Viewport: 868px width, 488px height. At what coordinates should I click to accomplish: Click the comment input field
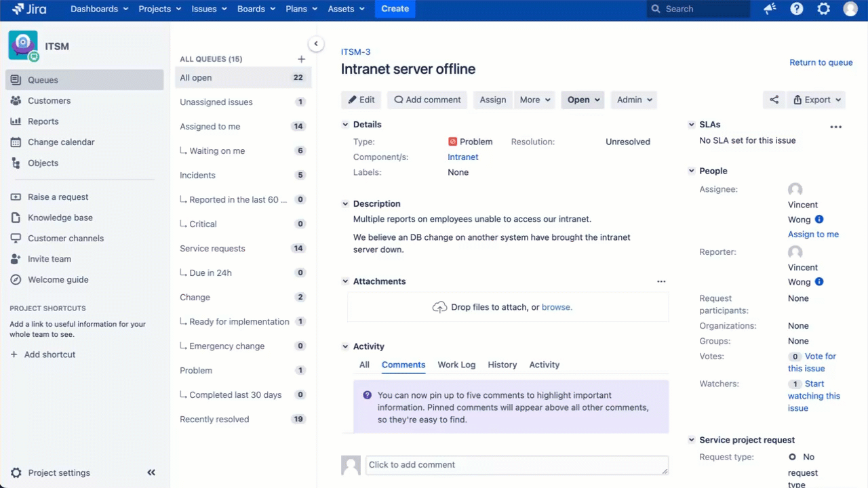pyautogui.click(x=517, y=465)
